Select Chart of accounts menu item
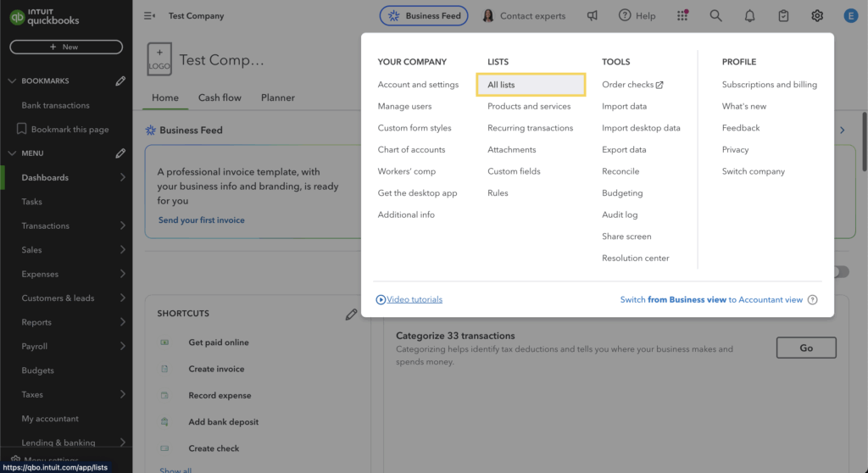Screen dimensions: 868x473 point(411,150)
